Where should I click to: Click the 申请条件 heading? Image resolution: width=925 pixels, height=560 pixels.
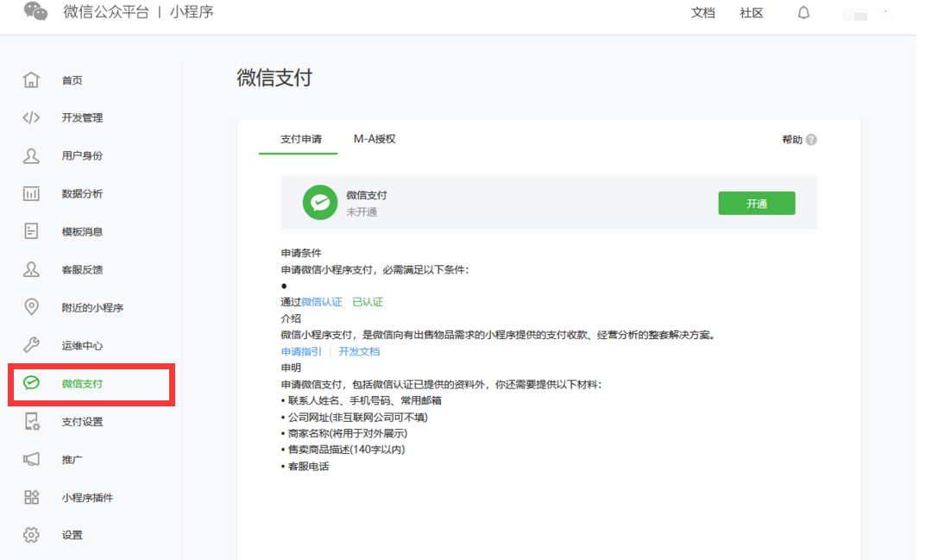(301, 253)
